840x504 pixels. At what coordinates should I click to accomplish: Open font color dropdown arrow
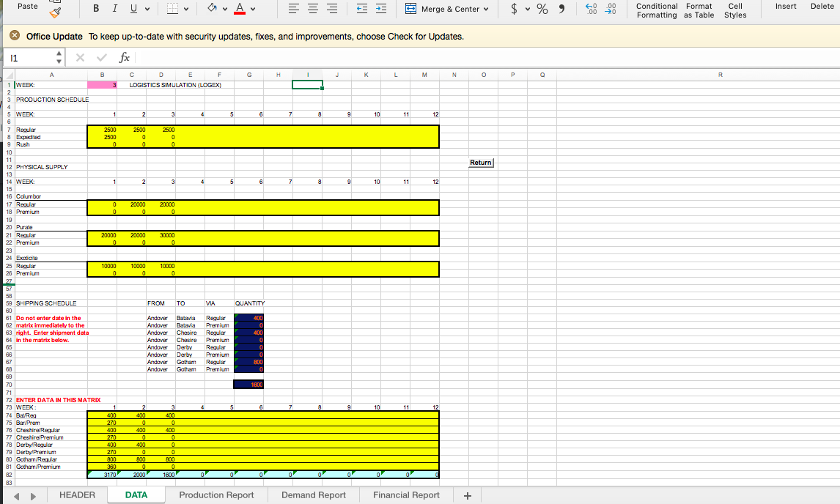(x=253, y=9)
